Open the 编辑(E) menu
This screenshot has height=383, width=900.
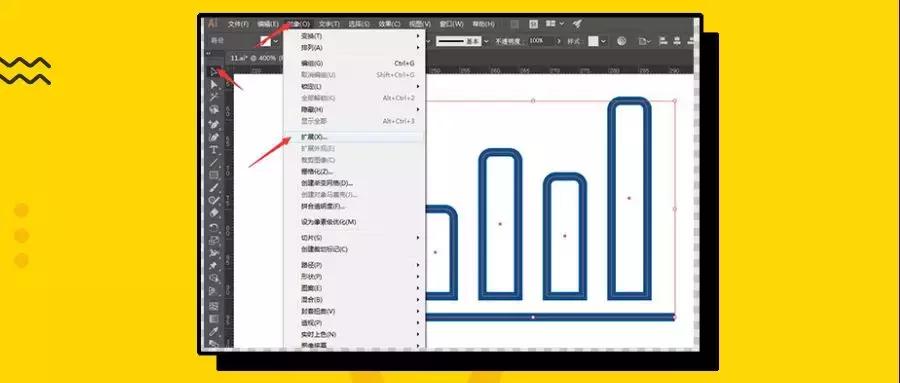coord(268,24)
